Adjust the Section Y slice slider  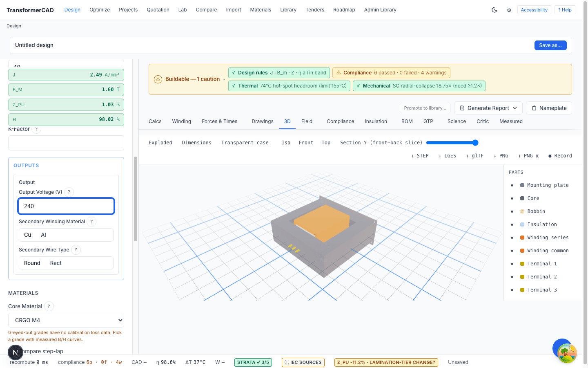click(452, 143)
